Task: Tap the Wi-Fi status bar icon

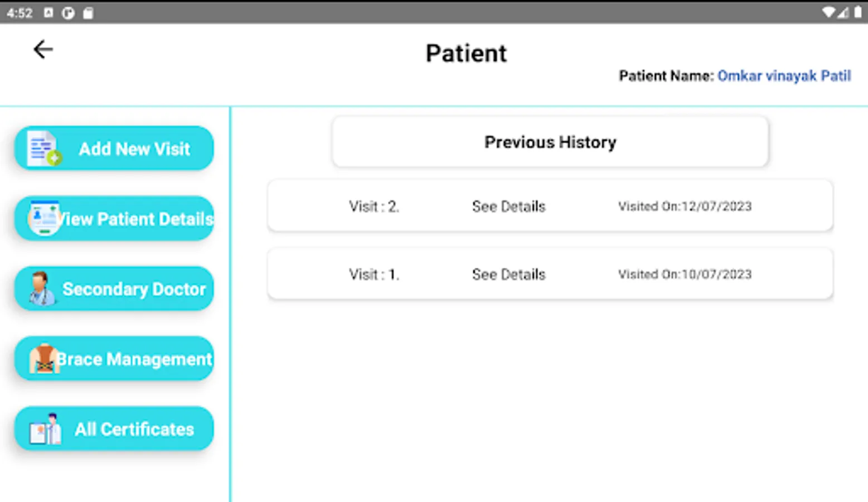Action: point(828,12)
